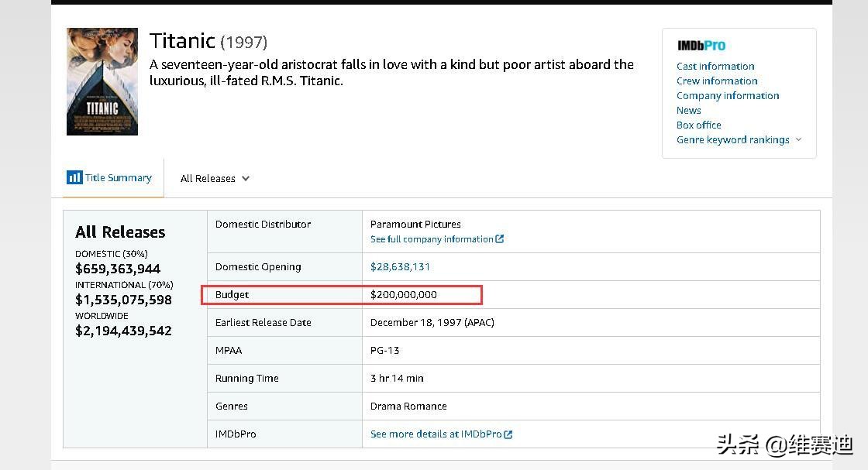Open the News link
Screen dimensions: 868x470
(688, 110)
